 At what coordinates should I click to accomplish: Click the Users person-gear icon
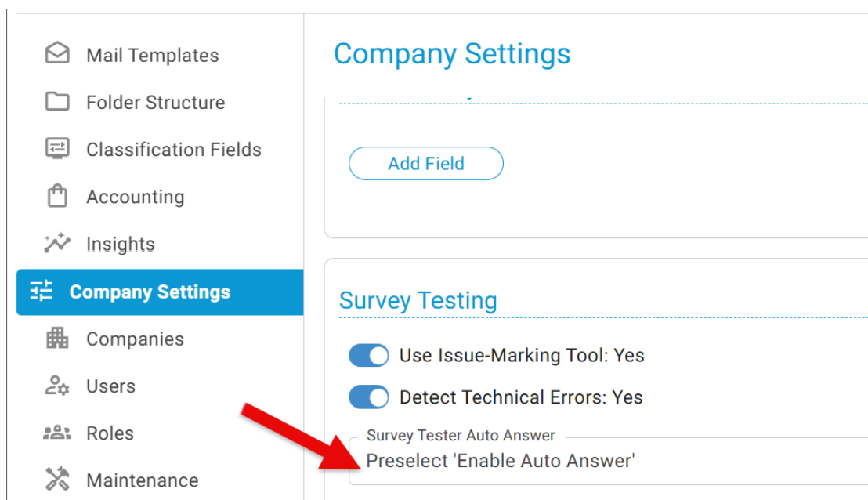click(x=57, y=386)
